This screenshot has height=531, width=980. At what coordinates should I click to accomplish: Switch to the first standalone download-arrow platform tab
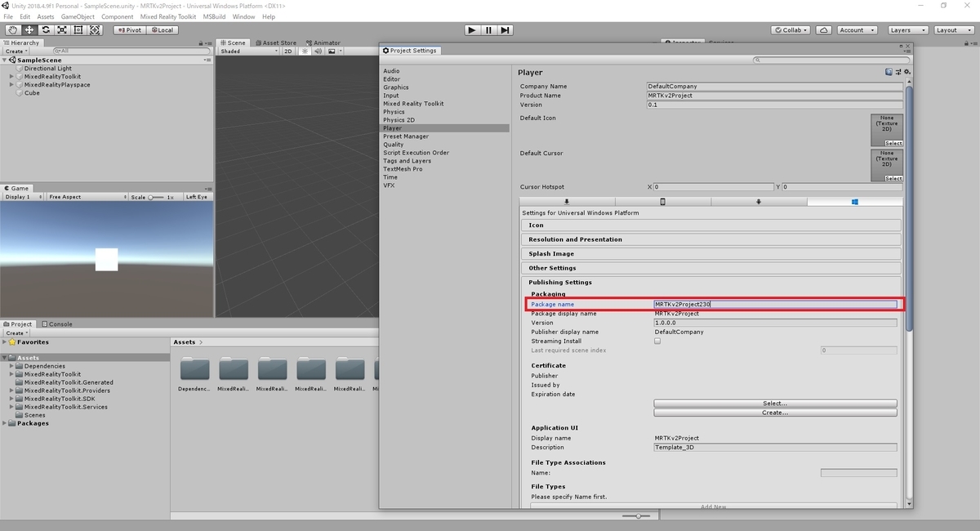(567, 201)
